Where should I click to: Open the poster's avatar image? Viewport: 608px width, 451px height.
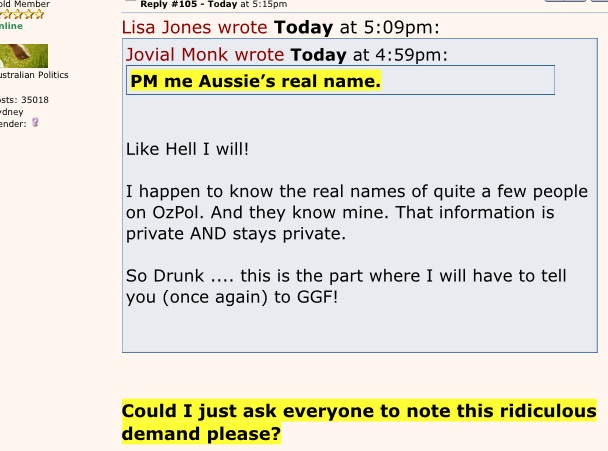24,56
